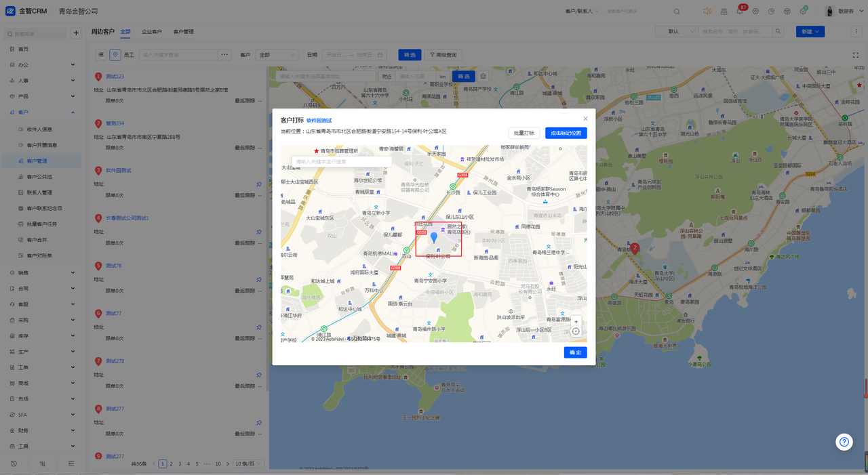Open the 客户 全部 dropdown
This screenshot has height=475, width=868.
pyautogui.click(x=277, y=55)
